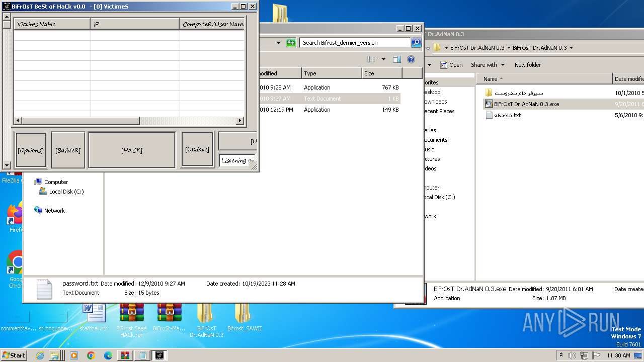
Task: Click the network tray icon
Action: (585, 355)
